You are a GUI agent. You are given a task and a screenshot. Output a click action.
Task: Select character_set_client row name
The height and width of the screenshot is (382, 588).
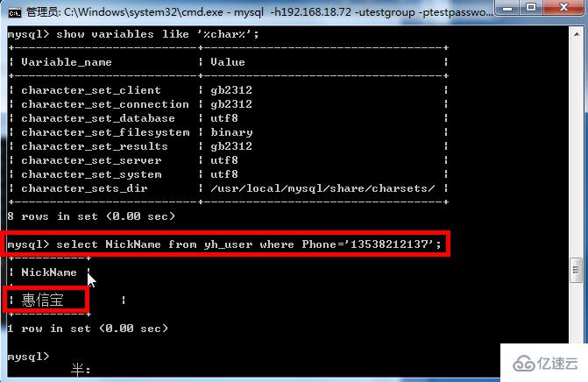click(91, 90)
